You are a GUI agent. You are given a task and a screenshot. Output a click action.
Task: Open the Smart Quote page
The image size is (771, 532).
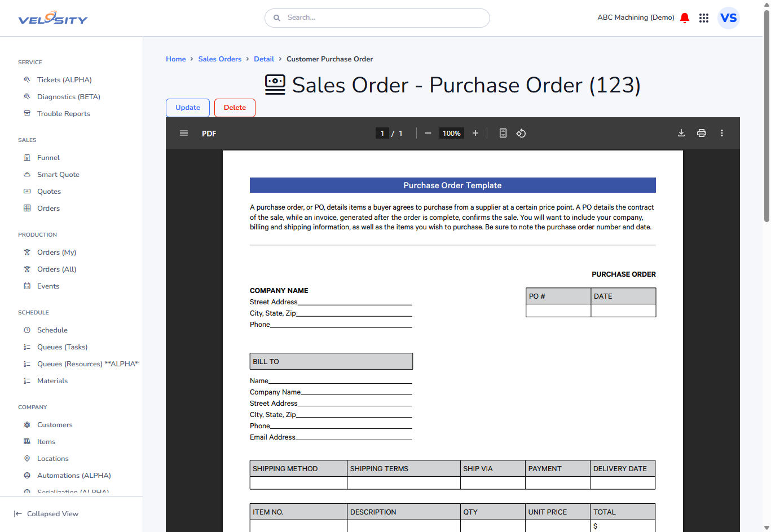coord(58,175)
